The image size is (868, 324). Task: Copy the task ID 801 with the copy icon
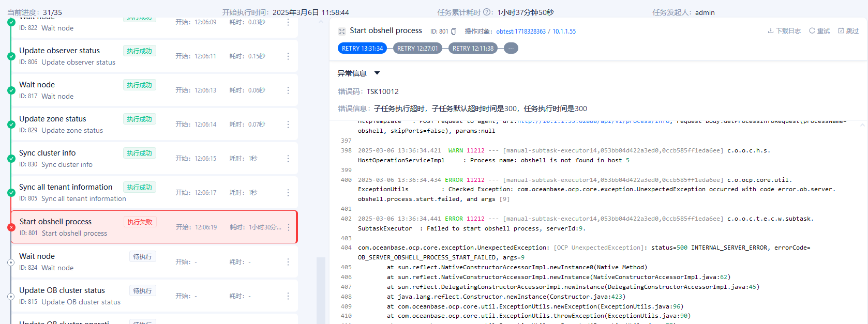tap(454, 32)
